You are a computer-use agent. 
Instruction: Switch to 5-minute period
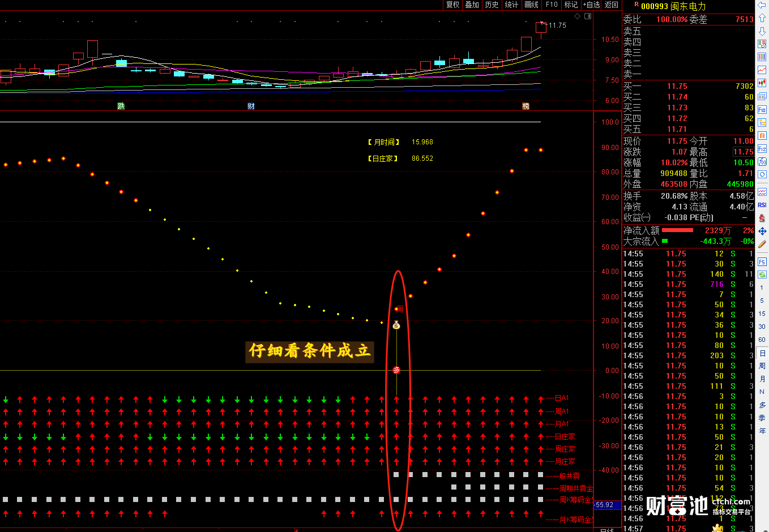(x=762, y=301)
